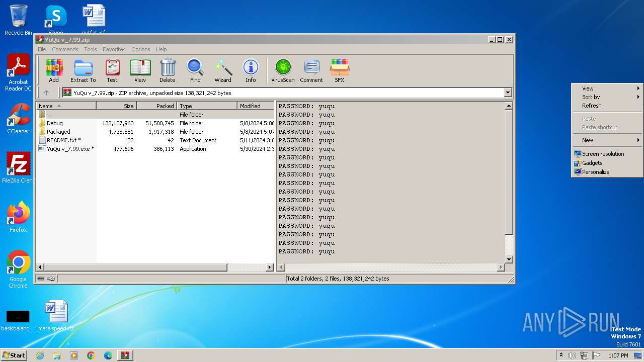Open the File menu

pyautogui.click(x=42, y=49)
